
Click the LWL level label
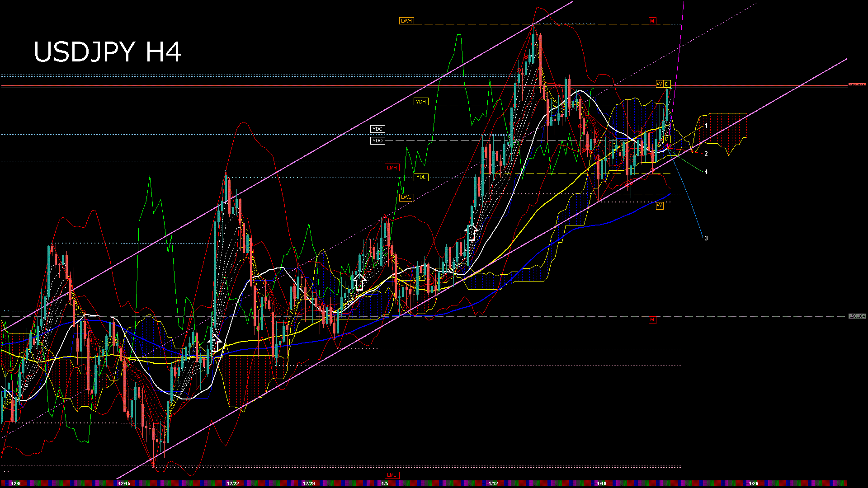(406, 197)
